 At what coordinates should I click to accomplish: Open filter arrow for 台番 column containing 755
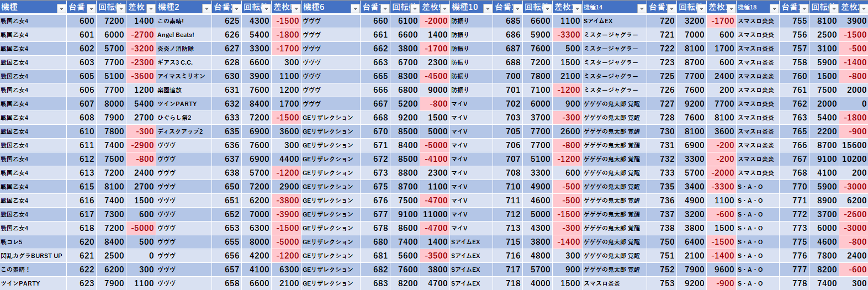point(804,8)
